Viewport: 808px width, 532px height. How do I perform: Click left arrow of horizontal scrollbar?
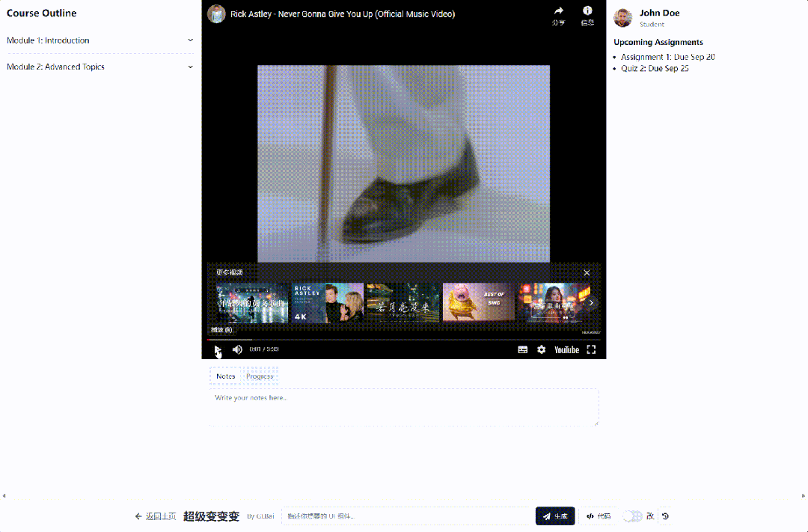(4, 496)
